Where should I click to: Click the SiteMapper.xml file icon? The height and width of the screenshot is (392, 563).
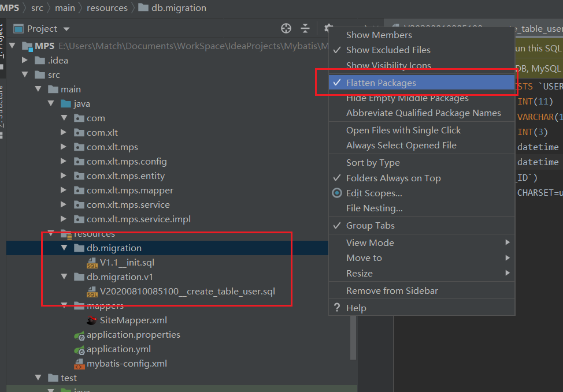point(92,320)
